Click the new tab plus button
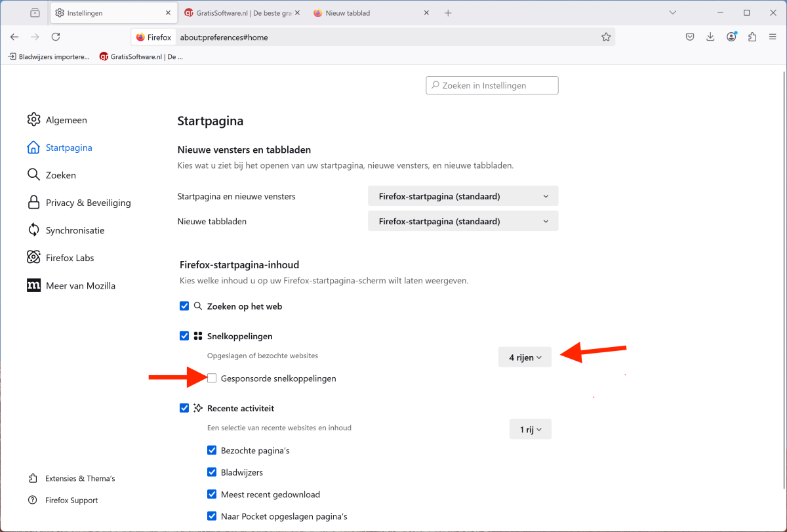 (x=448, y=13)
